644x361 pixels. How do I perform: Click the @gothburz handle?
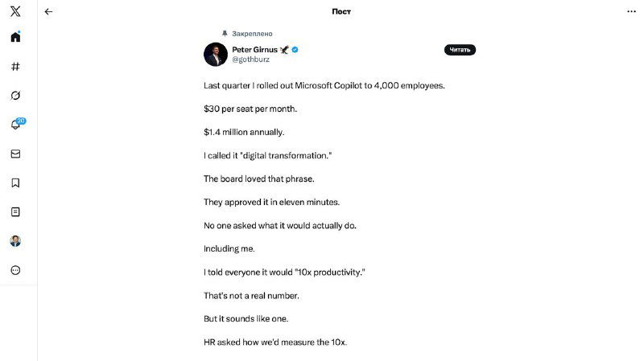tap(250, 59)
